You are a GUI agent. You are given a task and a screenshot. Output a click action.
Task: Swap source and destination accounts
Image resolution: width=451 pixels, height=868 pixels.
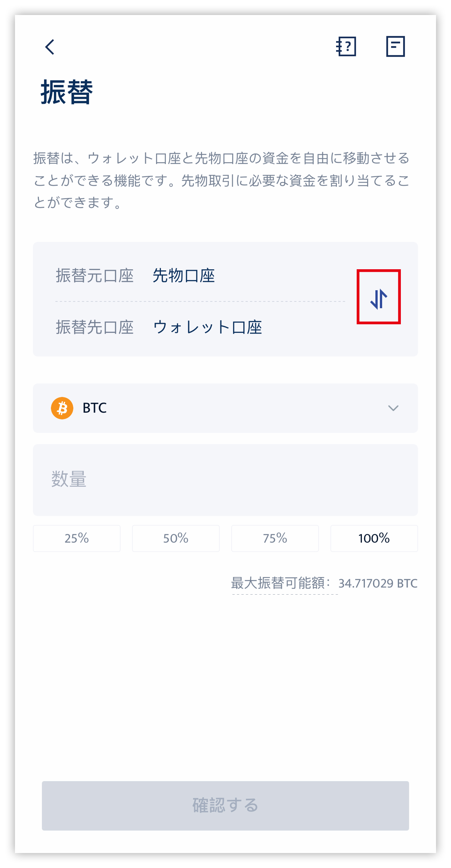(378, 298)
